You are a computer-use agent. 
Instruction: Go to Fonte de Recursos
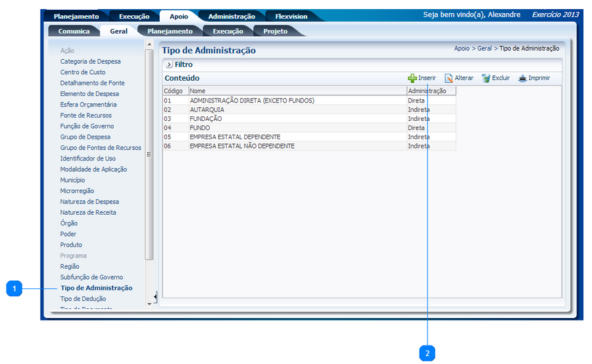86,116
